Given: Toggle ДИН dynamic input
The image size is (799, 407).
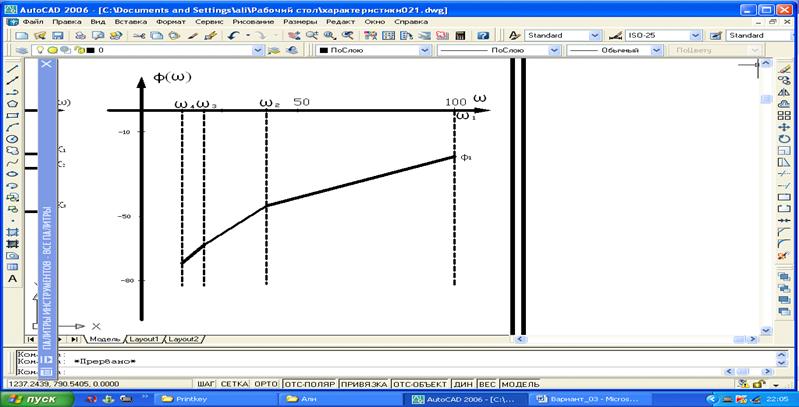Looking at the screenshot, I should [x=462, y=384].
